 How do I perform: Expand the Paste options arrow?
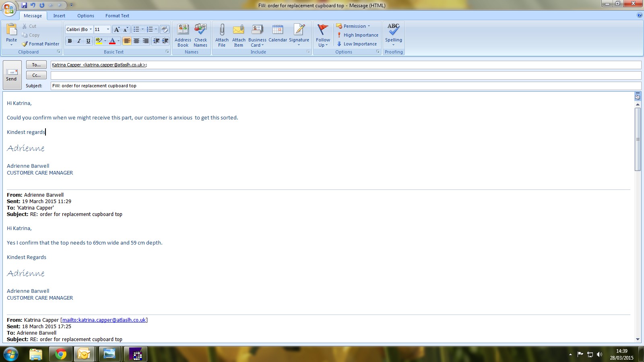coord(12,45)
